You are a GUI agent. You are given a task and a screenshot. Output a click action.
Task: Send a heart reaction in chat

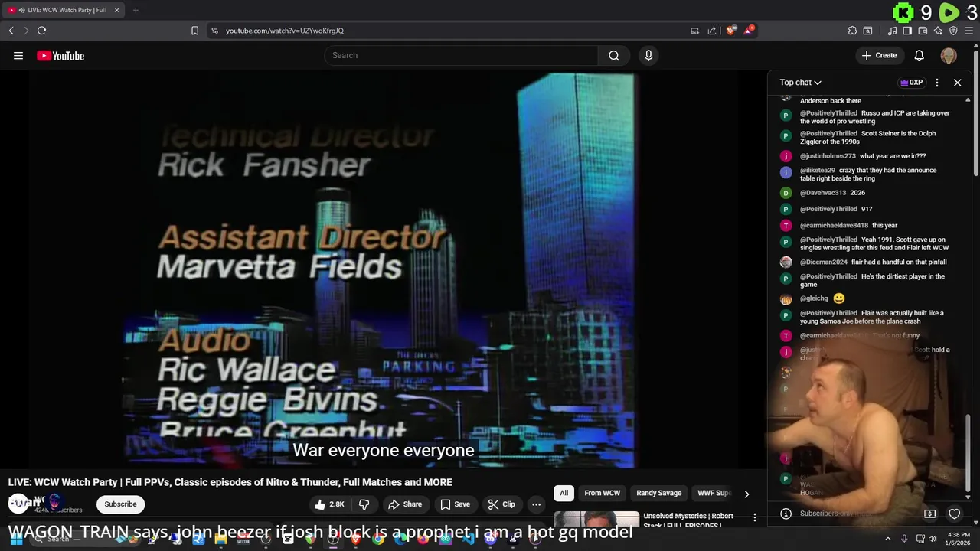[x=954, y=514]
